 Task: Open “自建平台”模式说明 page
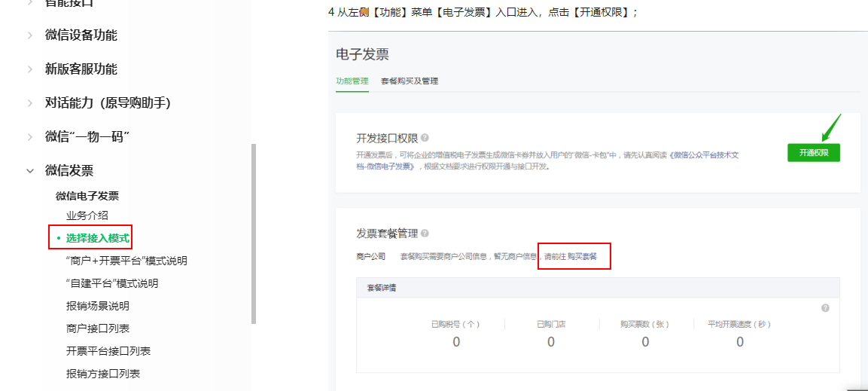point(112,283)
